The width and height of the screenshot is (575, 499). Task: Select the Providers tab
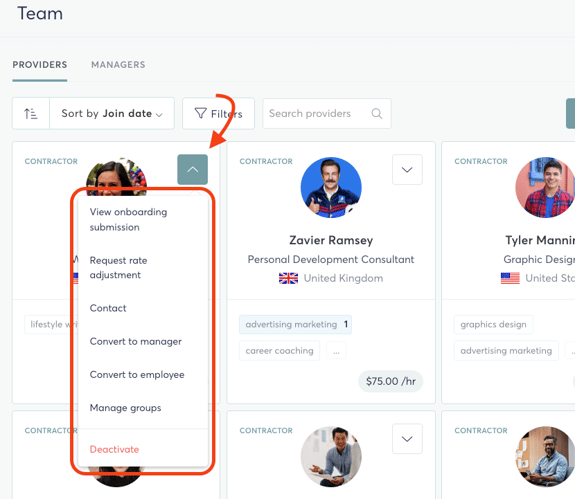(x=40, y=65)
